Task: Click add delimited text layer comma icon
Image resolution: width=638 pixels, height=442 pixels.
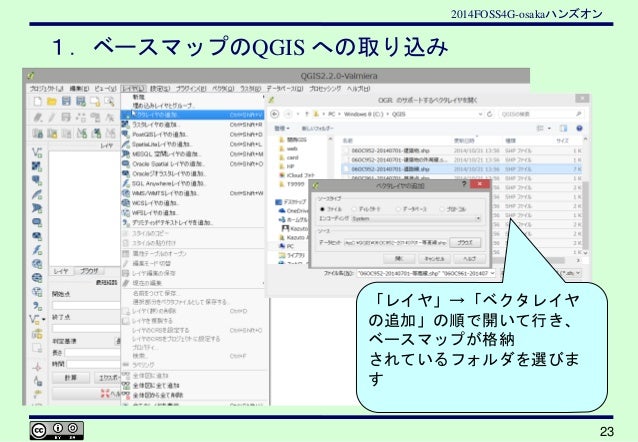Action: click(37, 305)
